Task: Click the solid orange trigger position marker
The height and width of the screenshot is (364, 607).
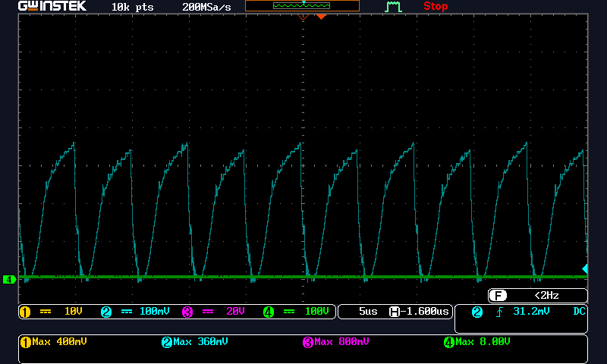Action: [x=321, y=17]
